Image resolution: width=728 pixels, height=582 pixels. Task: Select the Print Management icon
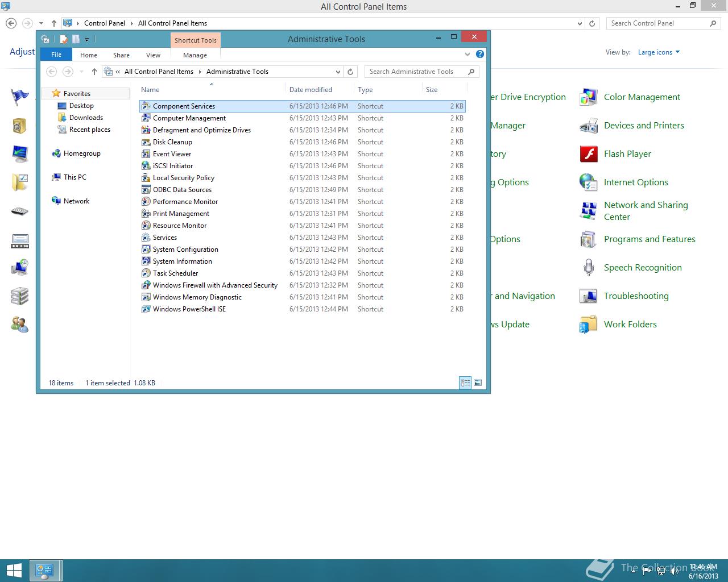(146, 214)
